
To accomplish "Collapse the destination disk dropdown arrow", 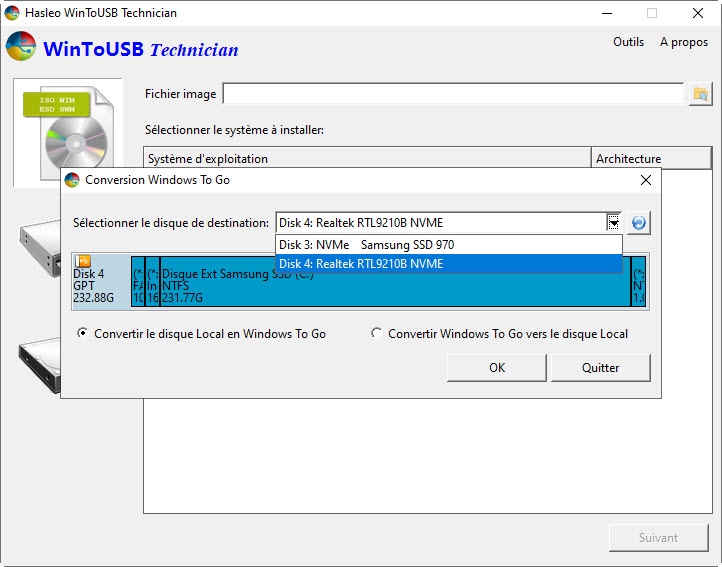I will [x=613, y=223].
